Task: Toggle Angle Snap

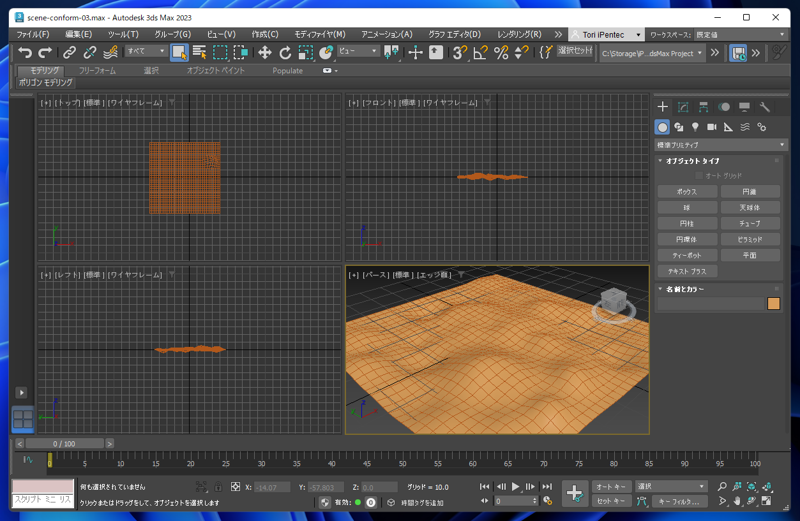Action: 480,52
